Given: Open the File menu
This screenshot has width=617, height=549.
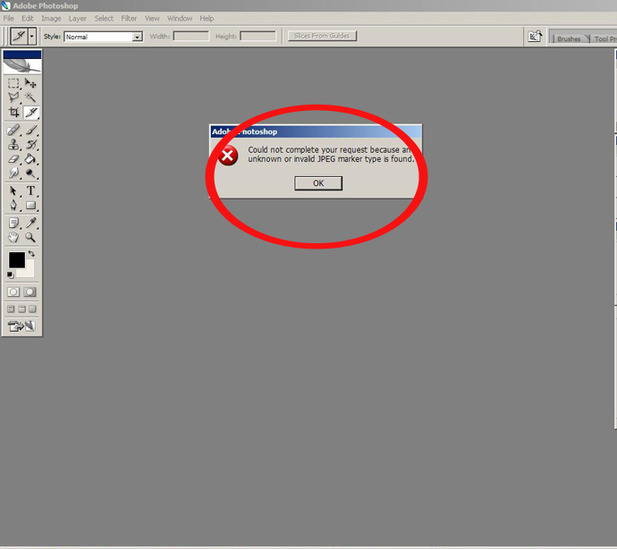Looking at the screenshot, I should click(8, 18).
